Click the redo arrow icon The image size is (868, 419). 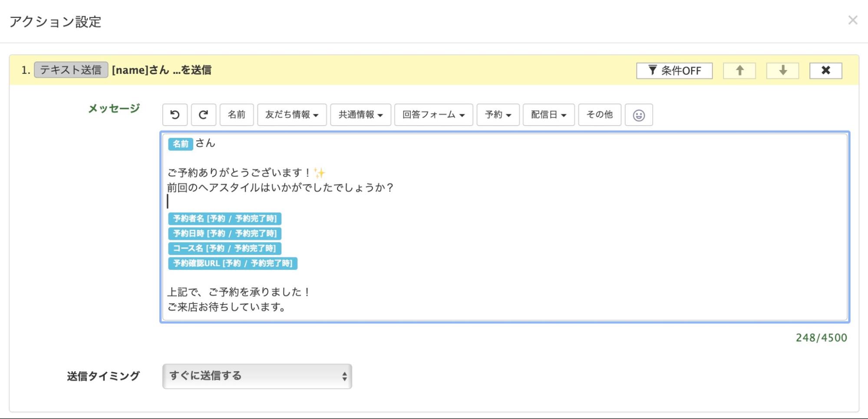[203, 115]
